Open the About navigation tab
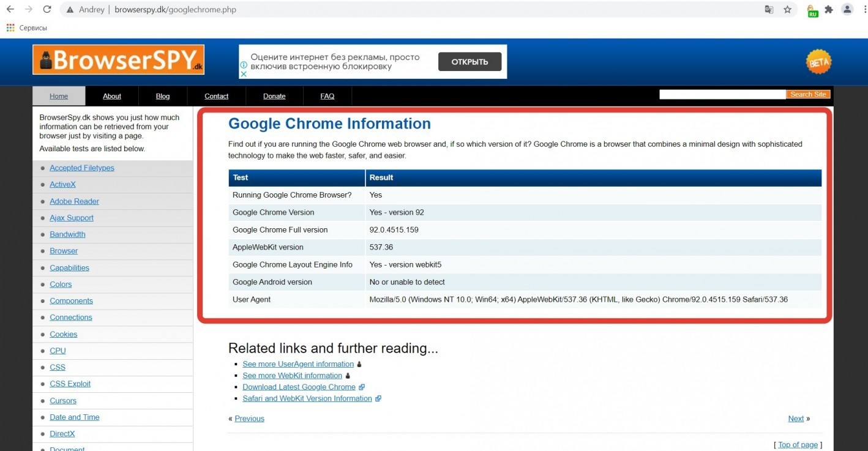 pos(112,96)
